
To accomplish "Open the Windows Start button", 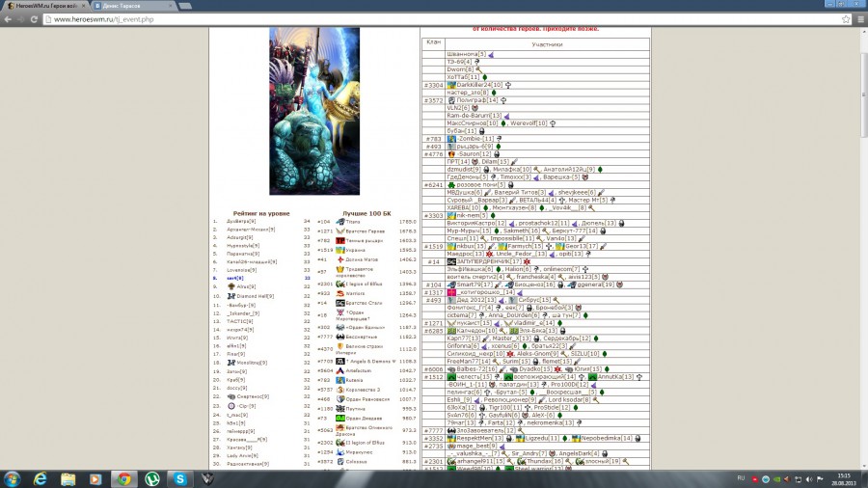I will (x=13, y=479).
